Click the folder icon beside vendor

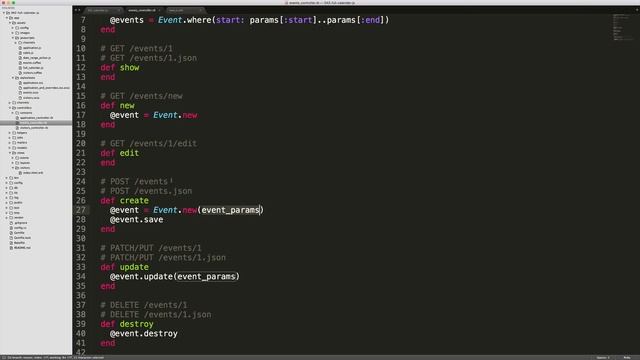[11, 218]
